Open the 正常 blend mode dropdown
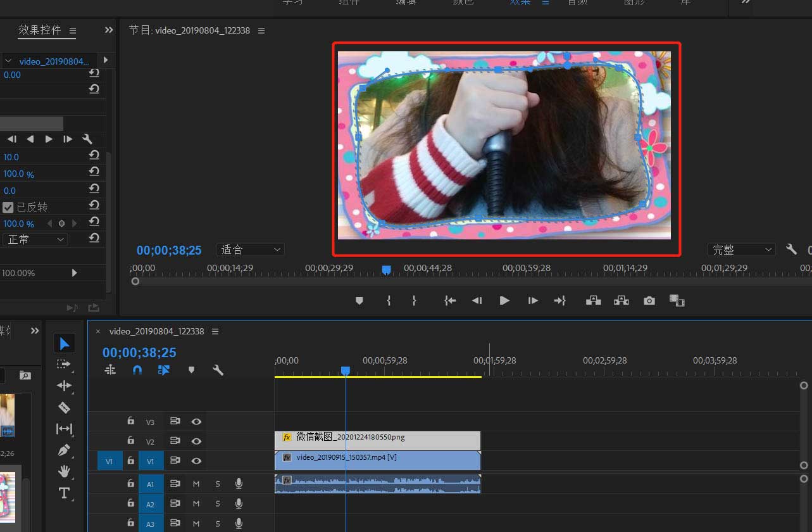 35,239
